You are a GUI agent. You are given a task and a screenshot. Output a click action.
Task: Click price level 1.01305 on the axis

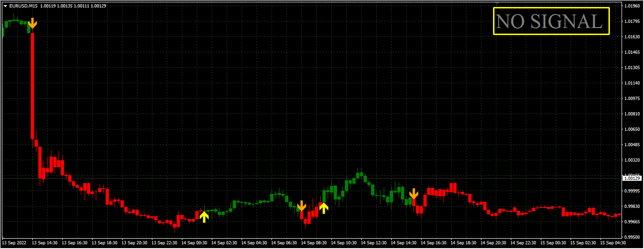click(x=631, y=68)
